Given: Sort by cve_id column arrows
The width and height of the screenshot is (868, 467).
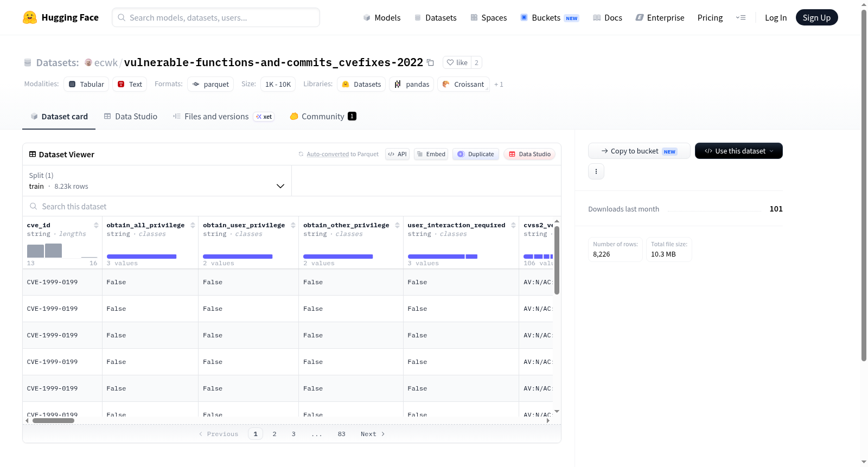Looking at the screenshot, I should pos(96,225).
